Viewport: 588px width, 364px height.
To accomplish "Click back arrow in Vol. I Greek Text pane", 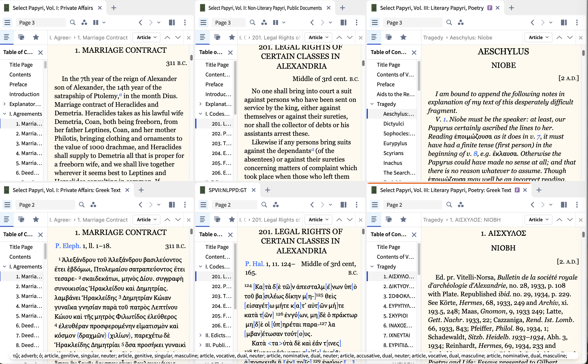I will click(x=140, y=205).
